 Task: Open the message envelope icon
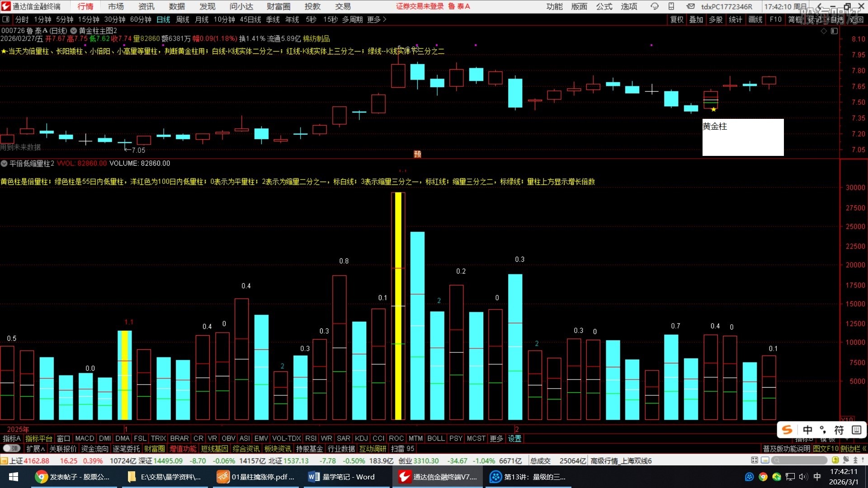click(x=690, y=6)
